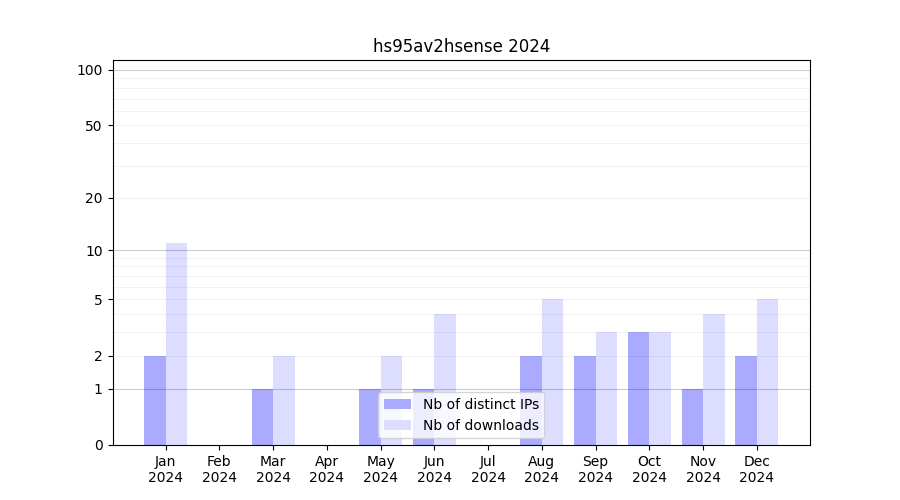Image resolution: width=900 pixels, height=500 pixels.
Task: Select the January distinct IPs bar
Action: (155, 400)
